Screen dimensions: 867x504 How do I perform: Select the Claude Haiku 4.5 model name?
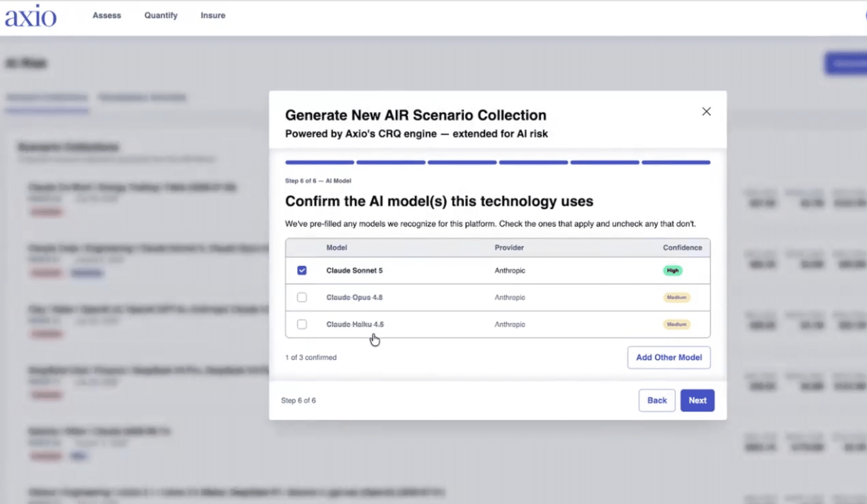coord(355,324)
